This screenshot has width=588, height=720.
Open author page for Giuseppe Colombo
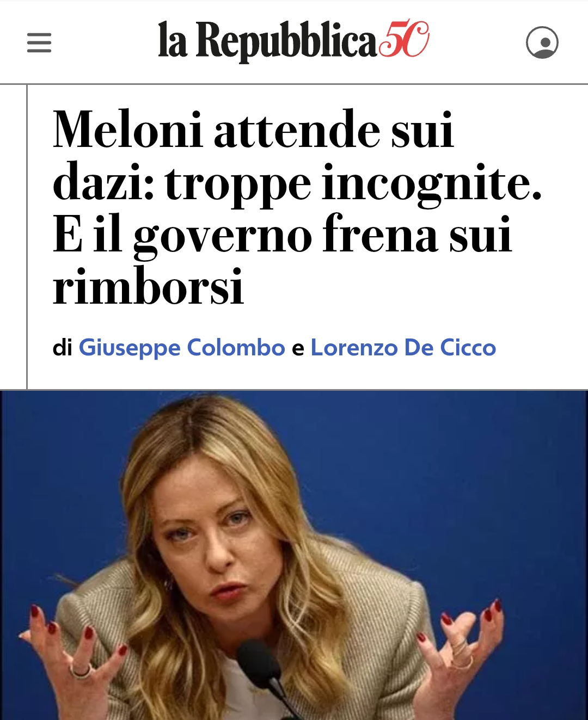pyautogui.click(x=182, y=348)
